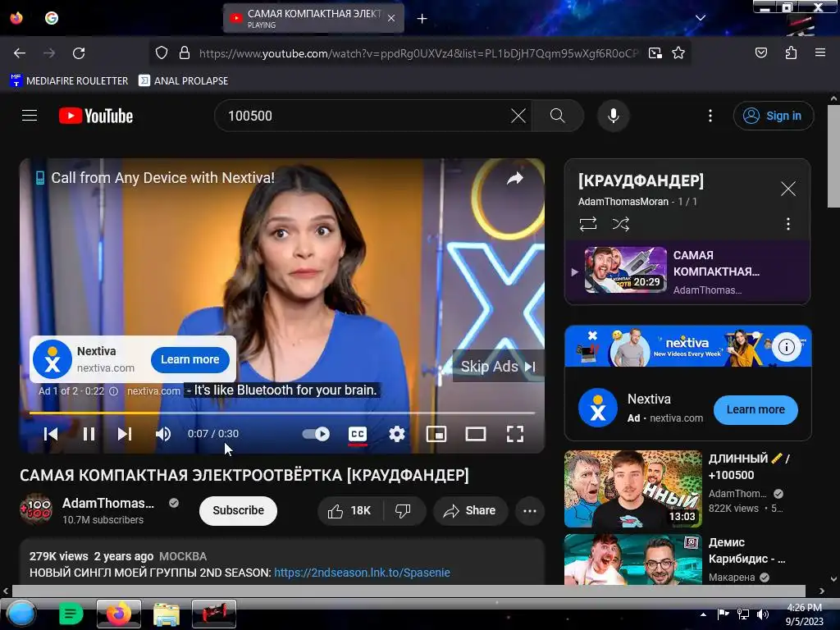
Task: Toggle loop playlist
Action: point(587,223)
